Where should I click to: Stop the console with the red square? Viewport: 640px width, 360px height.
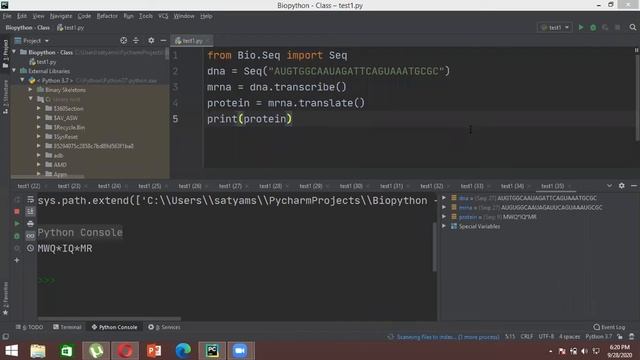point(17,211)
